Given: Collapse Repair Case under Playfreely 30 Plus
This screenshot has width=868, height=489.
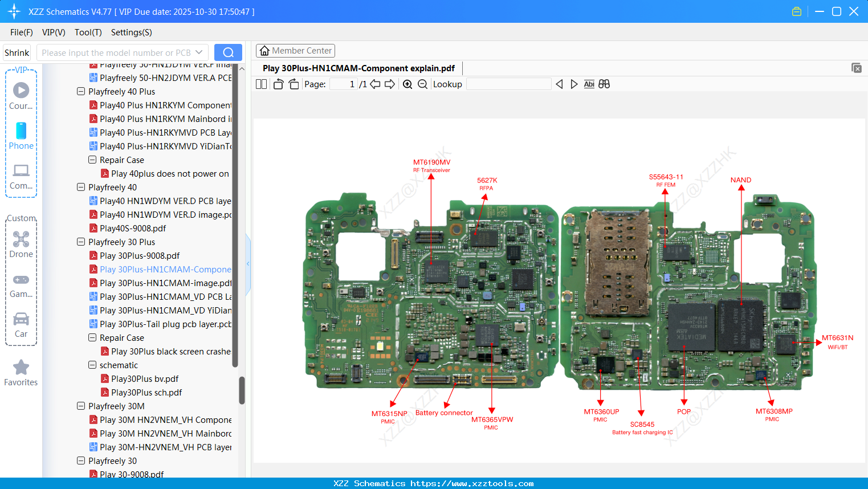Looking at the screenshot, I should pos(92,337).
